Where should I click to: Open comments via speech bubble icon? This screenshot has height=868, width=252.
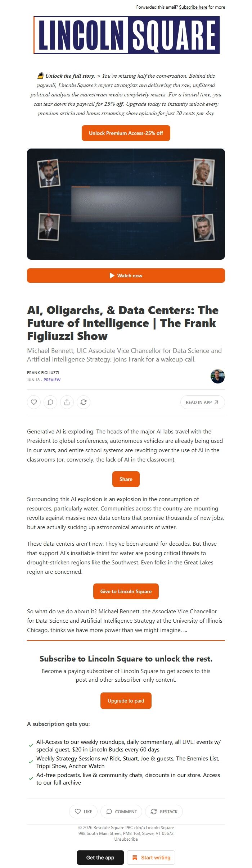pyautogui.click(x=50, y=402)
